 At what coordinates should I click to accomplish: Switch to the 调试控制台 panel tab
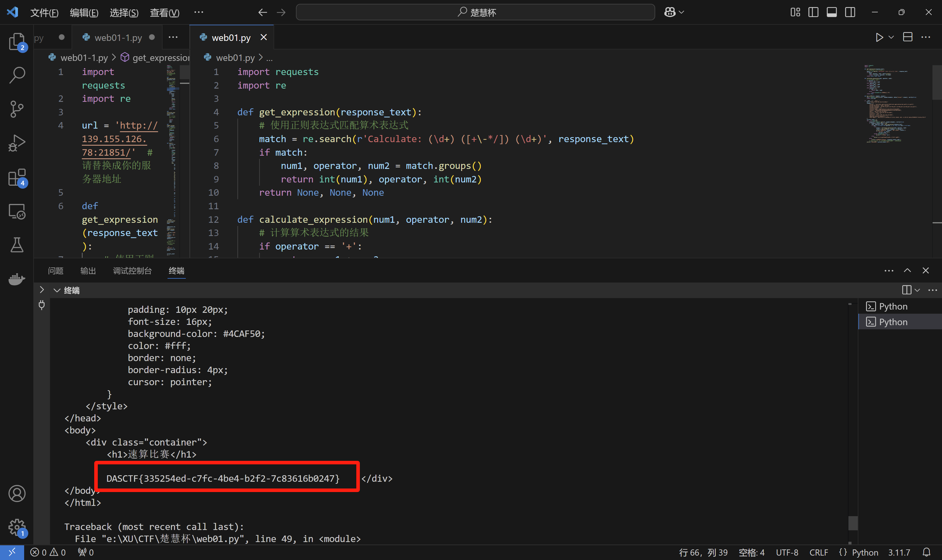coord(132,270)
